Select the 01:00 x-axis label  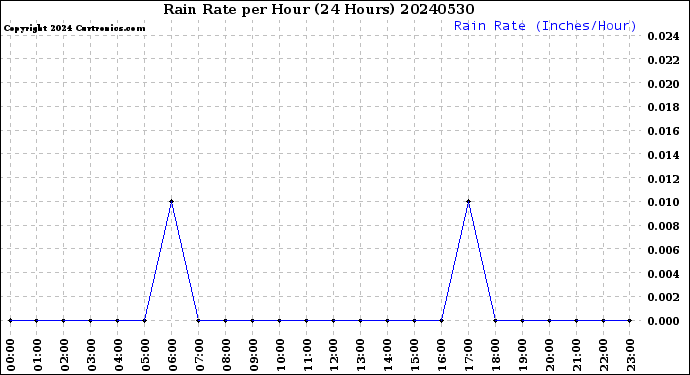pos(37,355)
